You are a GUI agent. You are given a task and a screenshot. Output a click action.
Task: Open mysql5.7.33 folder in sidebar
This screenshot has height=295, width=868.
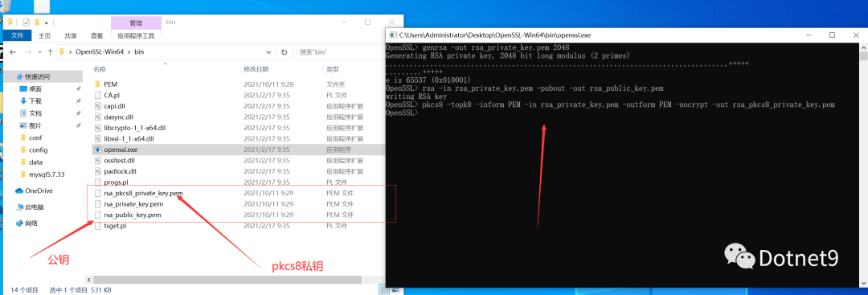pos(46,174)
